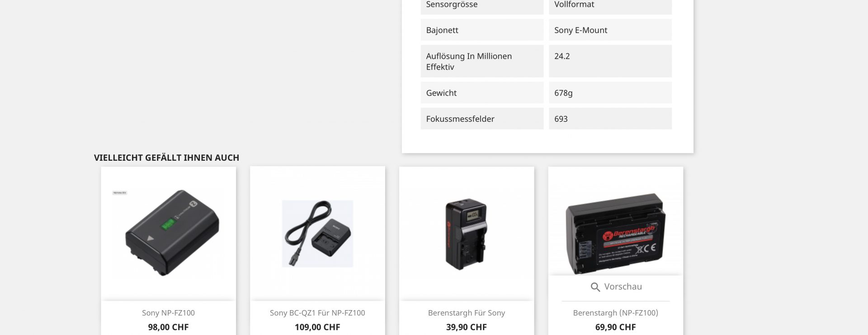
Task: Click the 69,90 CHF price
Action: click(615, 327)
